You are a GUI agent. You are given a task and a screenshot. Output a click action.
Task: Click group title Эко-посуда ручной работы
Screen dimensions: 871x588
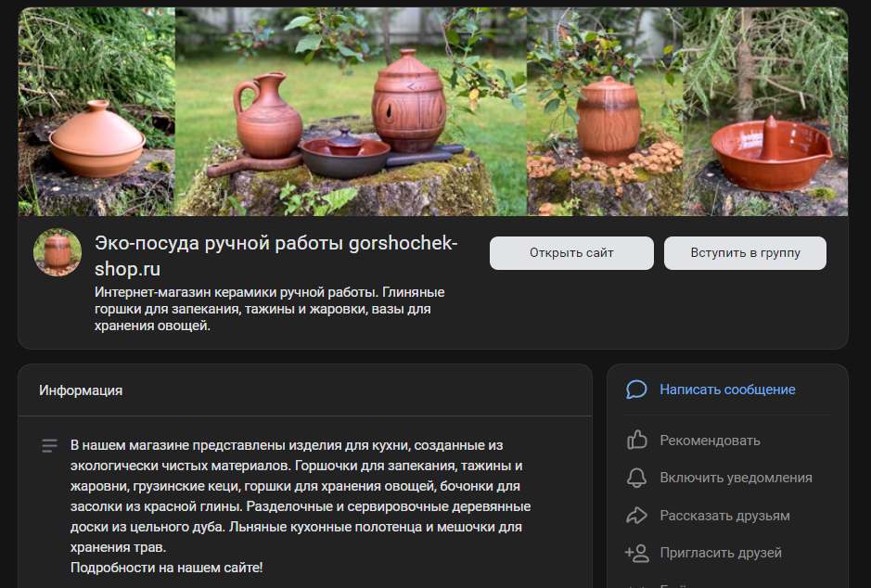point(276,256)
